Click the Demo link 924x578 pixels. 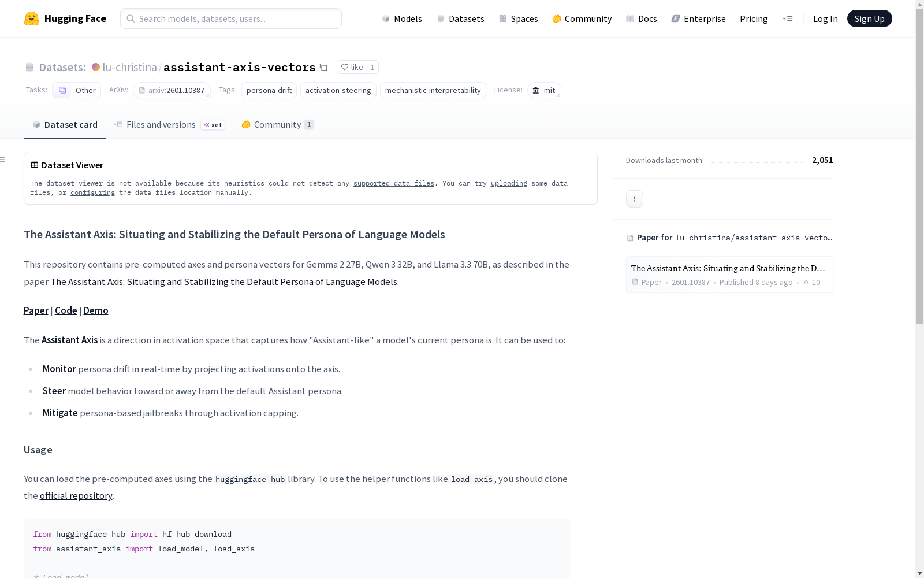click(96, 311)
